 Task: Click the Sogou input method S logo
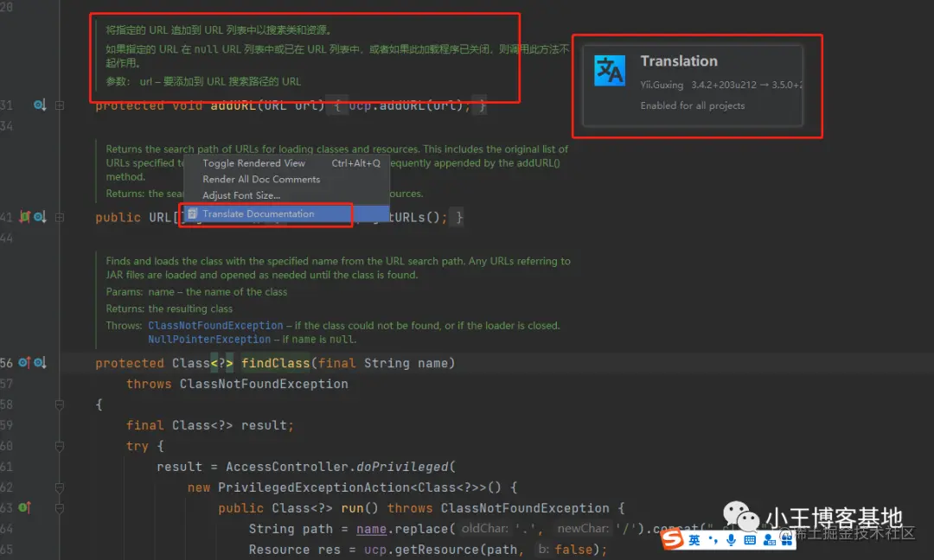coord(673,540)
